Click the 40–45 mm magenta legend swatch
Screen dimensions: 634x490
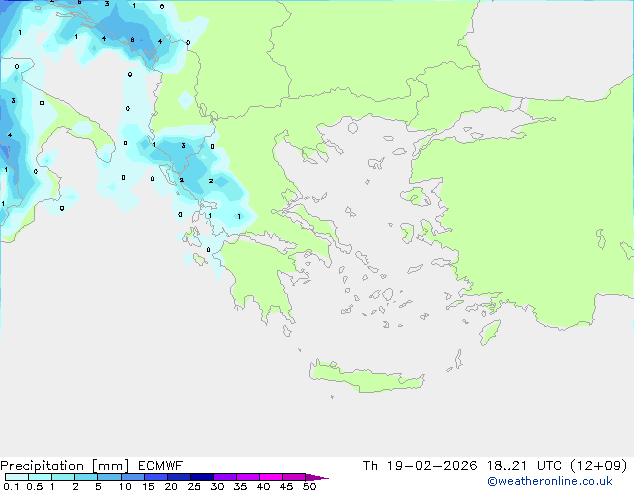coord(271,477)
